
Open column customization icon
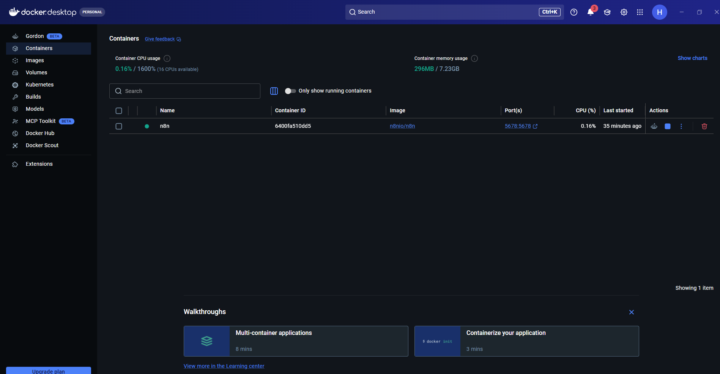click(274, 91)
